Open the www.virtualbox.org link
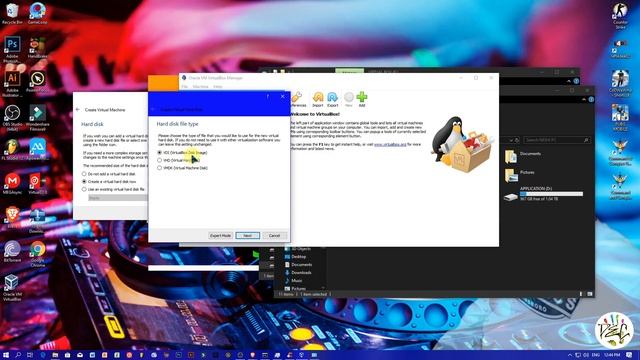This screenshot has width=640, height=360. coord(390,144)
